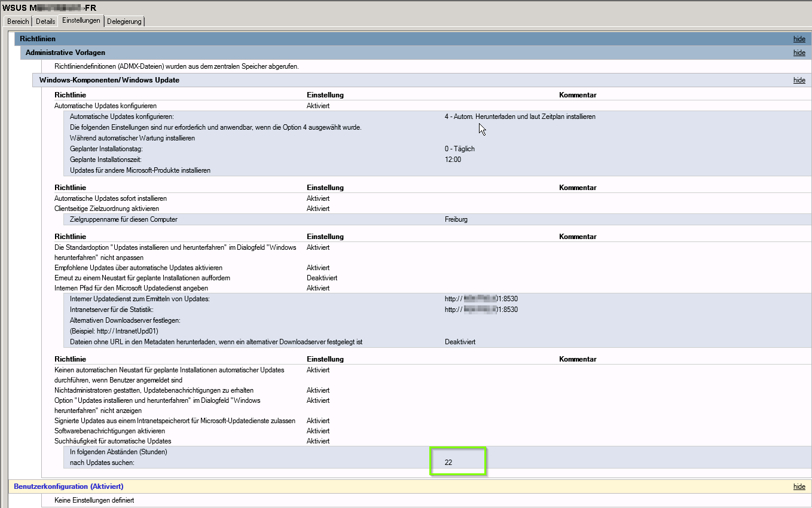Click the '0 - Täglich' value

pyautogui.click(x=459, y=149)
